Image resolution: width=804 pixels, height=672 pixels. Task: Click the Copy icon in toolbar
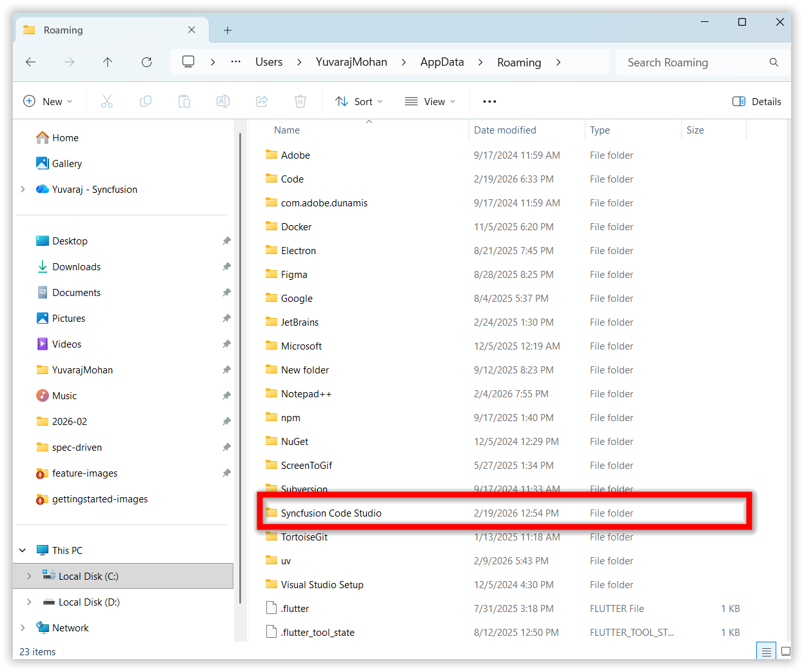pyautogui.click(x=146, y=101)
